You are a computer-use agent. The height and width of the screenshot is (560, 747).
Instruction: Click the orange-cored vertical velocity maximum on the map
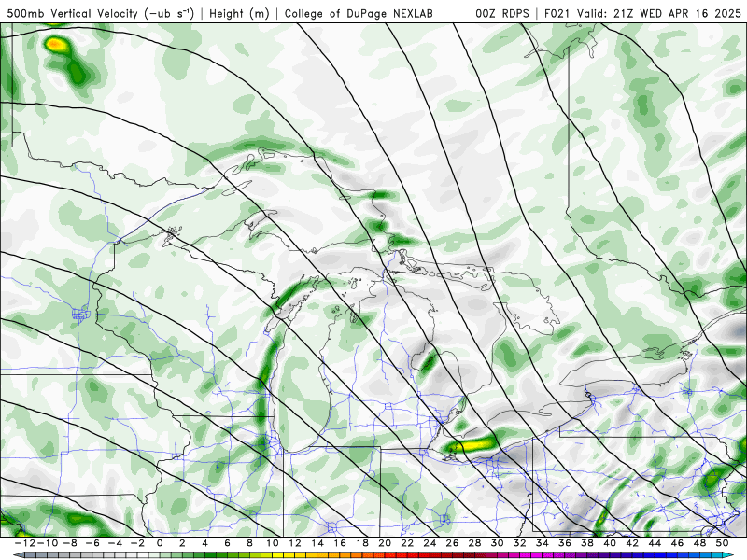click(x=55, y=45)
